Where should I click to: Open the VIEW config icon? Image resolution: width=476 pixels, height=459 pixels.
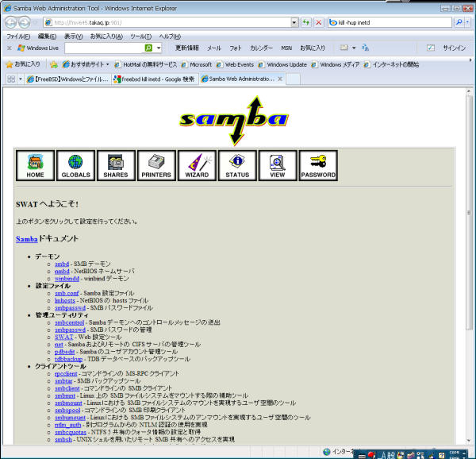pyautogui.click(x=278, y=165)
